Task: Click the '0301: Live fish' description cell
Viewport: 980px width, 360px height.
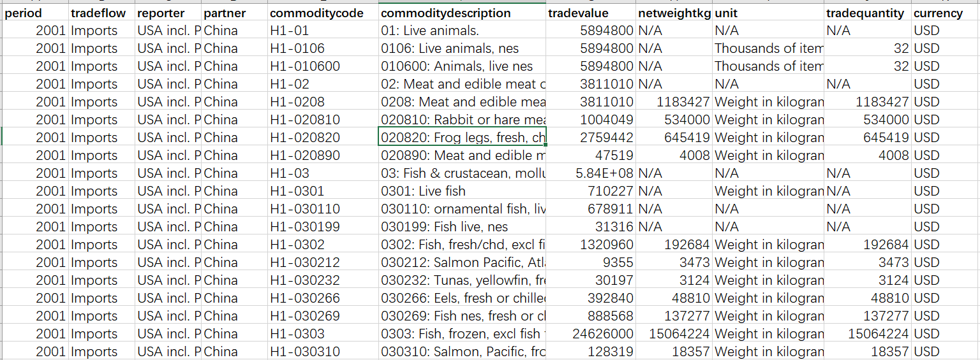Action: (x=462, y=191)
